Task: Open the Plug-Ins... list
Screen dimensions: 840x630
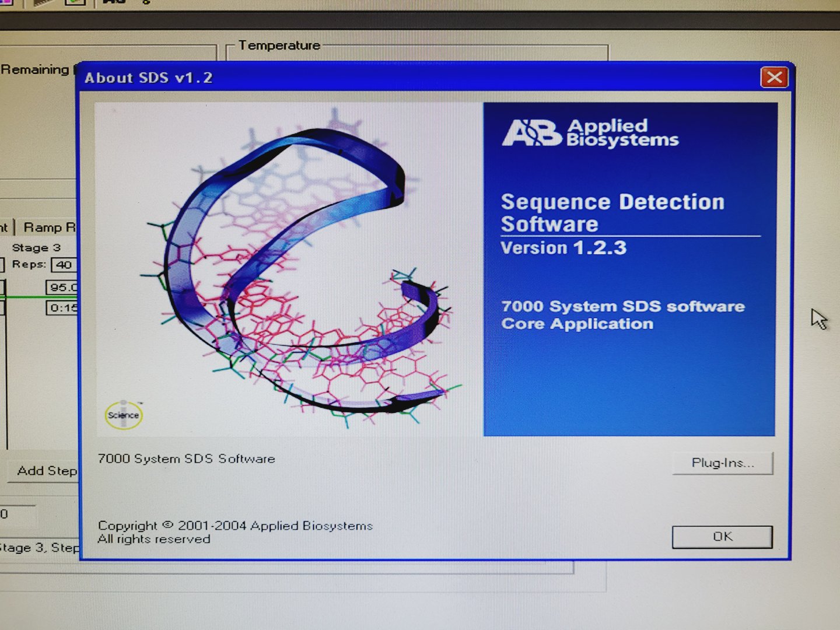Action: 722,463
